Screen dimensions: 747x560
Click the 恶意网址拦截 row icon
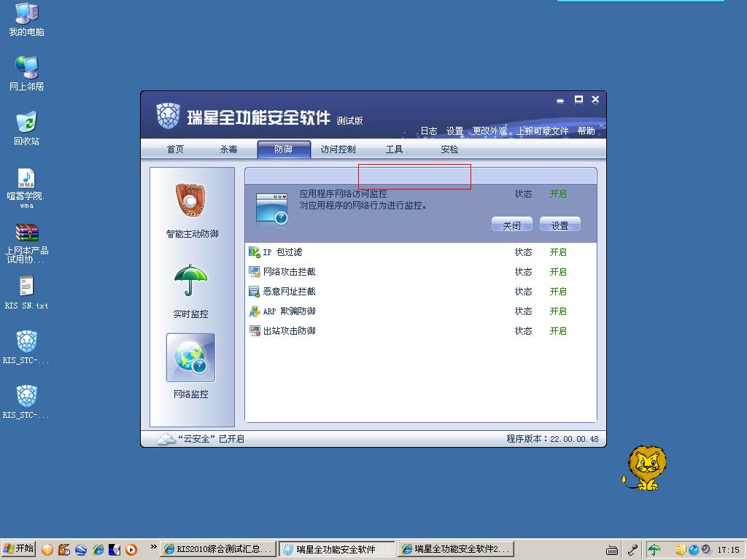point(255,292)
